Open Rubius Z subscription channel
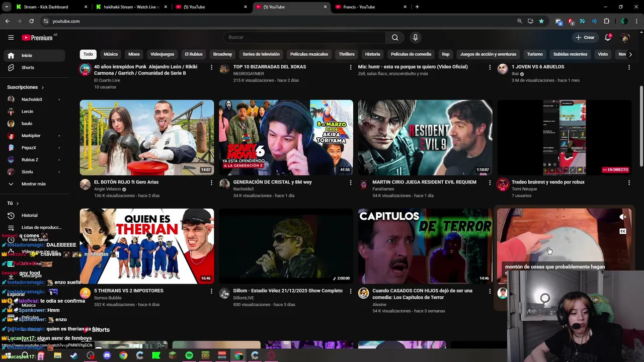 pos(33,160)
